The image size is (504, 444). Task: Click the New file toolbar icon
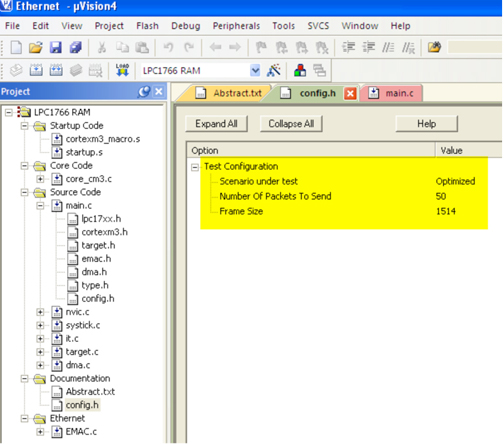pos(16,47)
